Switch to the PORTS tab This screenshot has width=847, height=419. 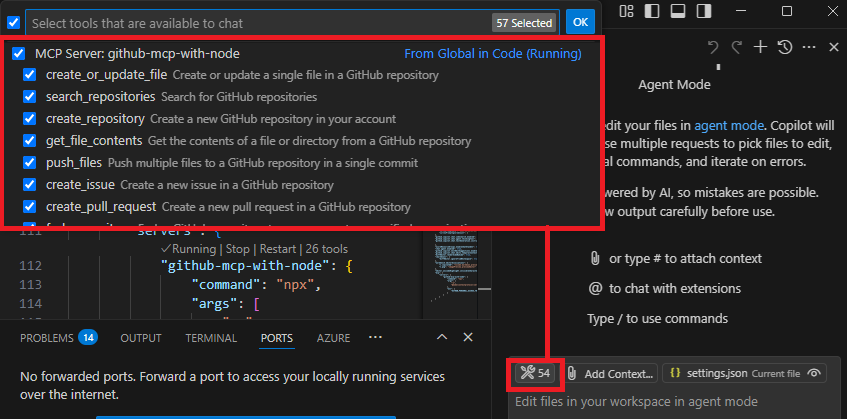click(x=277, y=338)
